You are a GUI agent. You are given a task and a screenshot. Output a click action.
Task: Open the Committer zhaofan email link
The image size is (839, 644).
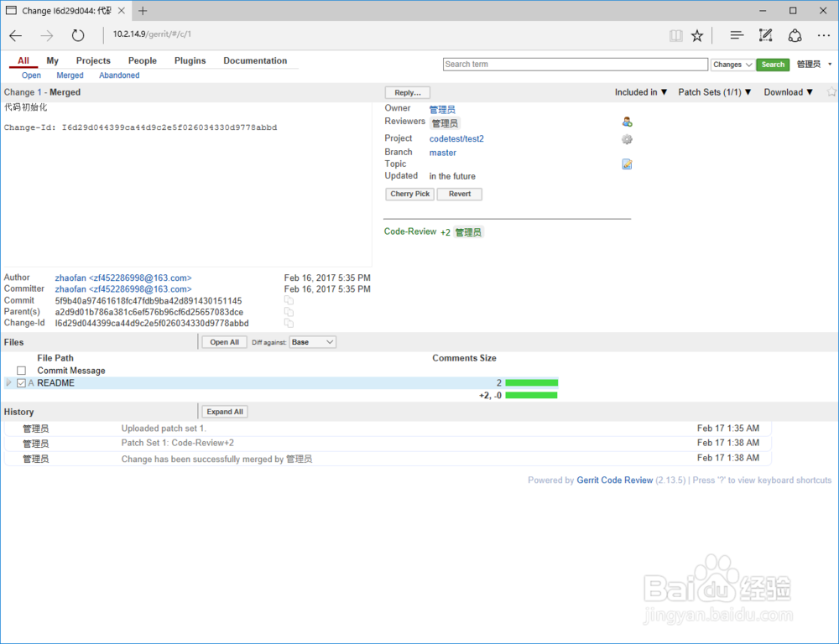(123, 288)
